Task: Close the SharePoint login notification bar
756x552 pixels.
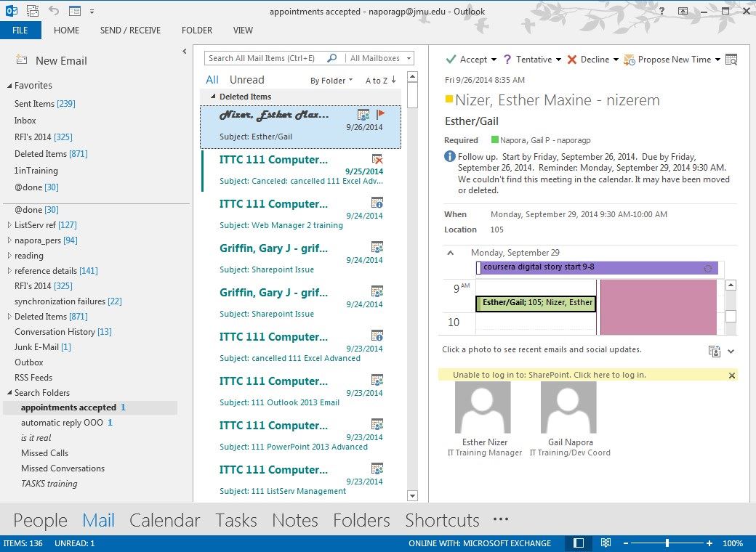Action: pyautogui.click(x=732, y=376)
